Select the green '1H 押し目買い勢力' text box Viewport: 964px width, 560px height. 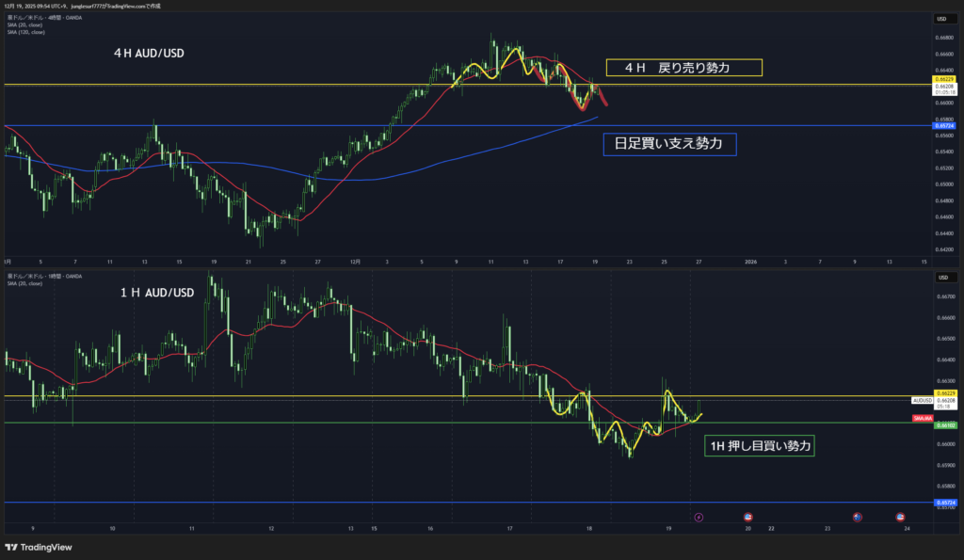pyautogui.click(x=759, y=446)
